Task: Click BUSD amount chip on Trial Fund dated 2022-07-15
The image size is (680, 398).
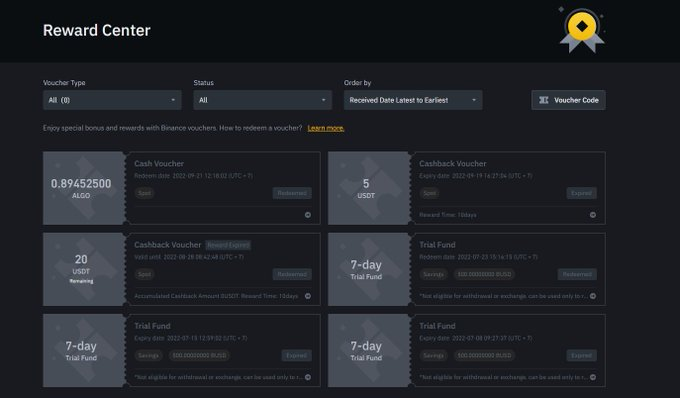Action: pyautogui.click(x=199, y=355)
